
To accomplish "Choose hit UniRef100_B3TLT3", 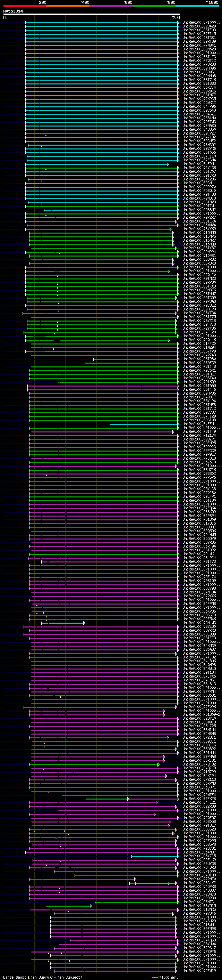I will point(199,57).
